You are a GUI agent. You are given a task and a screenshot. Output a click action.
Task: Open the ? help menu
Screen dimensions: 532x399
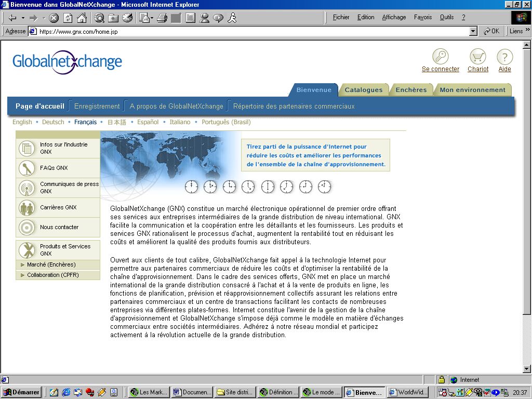coord(463,17)
